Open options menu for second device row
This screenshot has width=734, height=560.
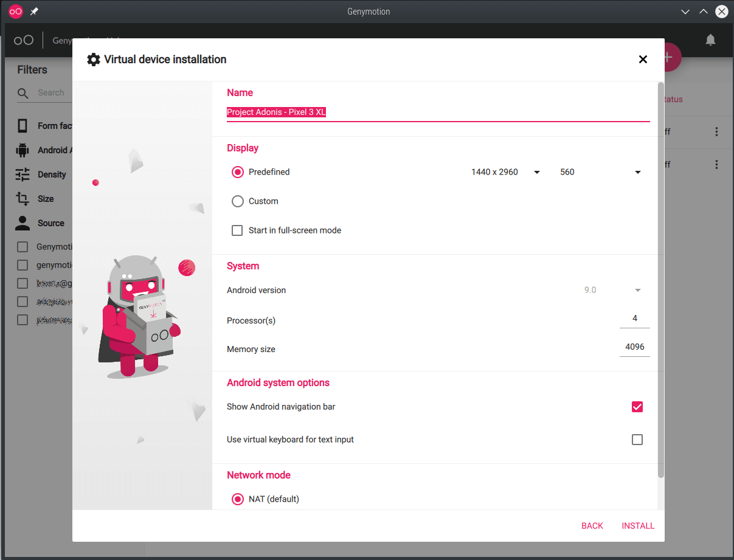[717, 165]
